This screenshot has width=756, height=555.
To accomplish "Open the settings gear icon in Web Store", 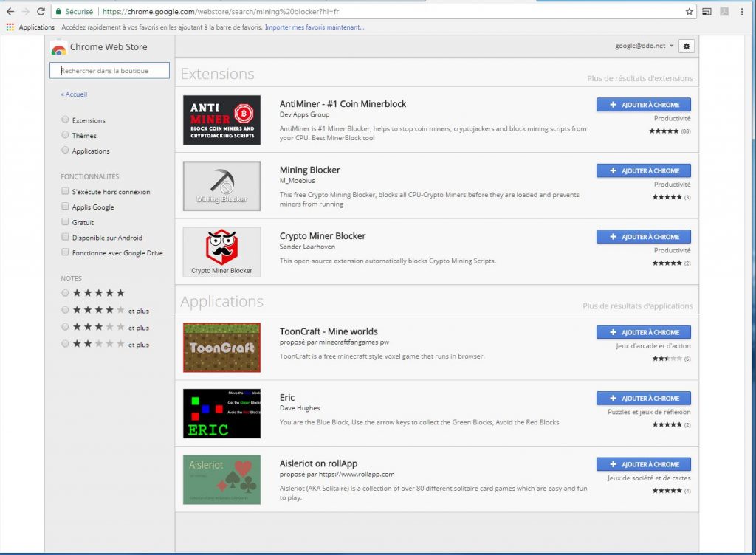I will click(687, 46).
